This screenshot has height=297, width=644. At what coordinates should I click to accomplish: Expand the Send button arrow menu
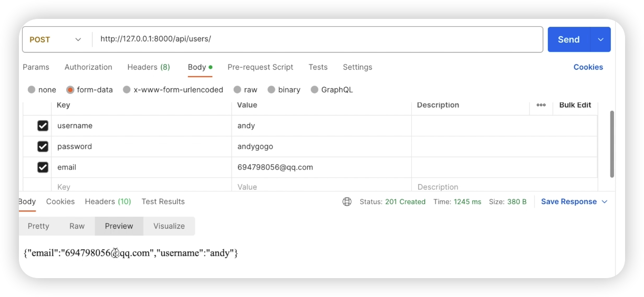[600, 39]
